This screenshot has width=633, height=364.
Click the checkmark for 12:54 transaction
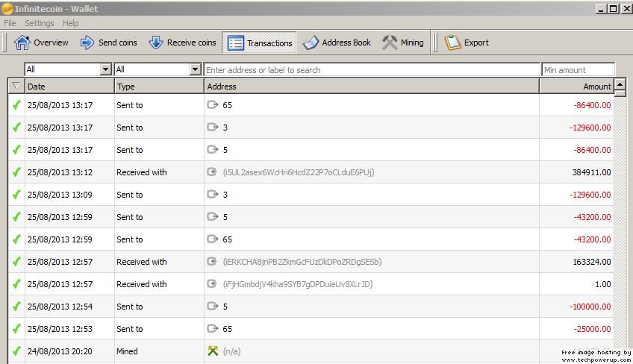(x=16, y=307)
